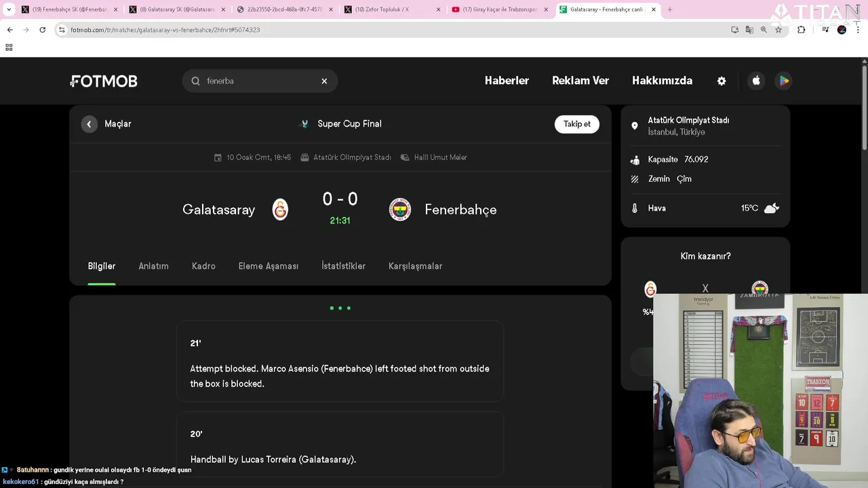The image size is (868, 488).
Task: Click the browser back arrow
Action: (9, 30)
